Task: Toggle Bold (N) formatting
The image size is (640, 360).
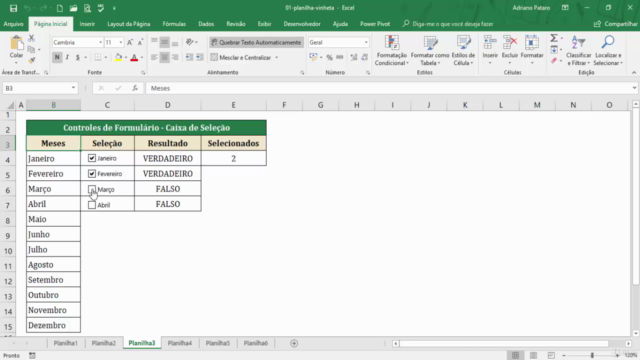Action: point(57,58)
